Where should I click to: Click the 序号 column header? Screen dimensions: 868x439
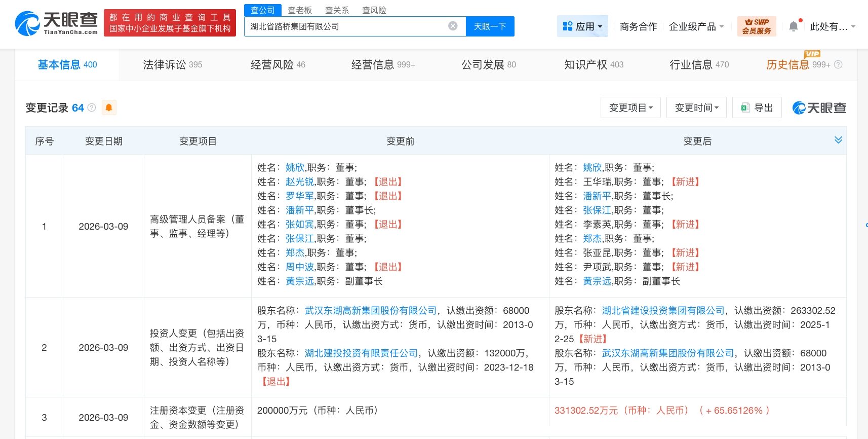[x=44, y=141]
